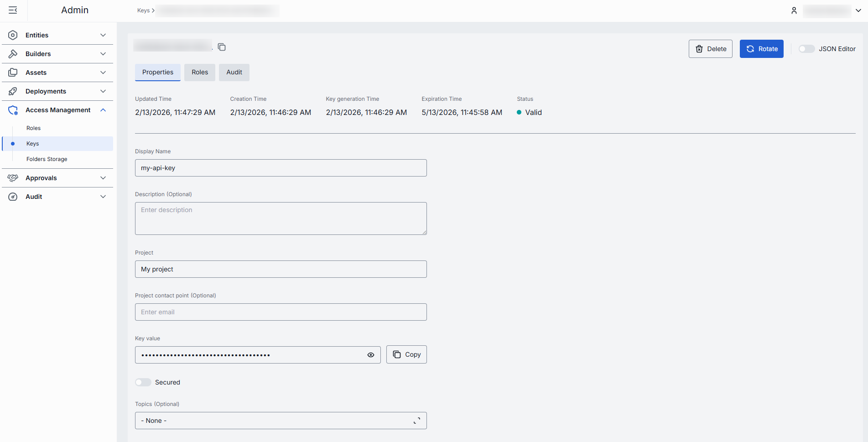Click the Deployments rocket icon
Image resolution: width=868 pixels, height=442 pixels.
click(x=13, y=91)
